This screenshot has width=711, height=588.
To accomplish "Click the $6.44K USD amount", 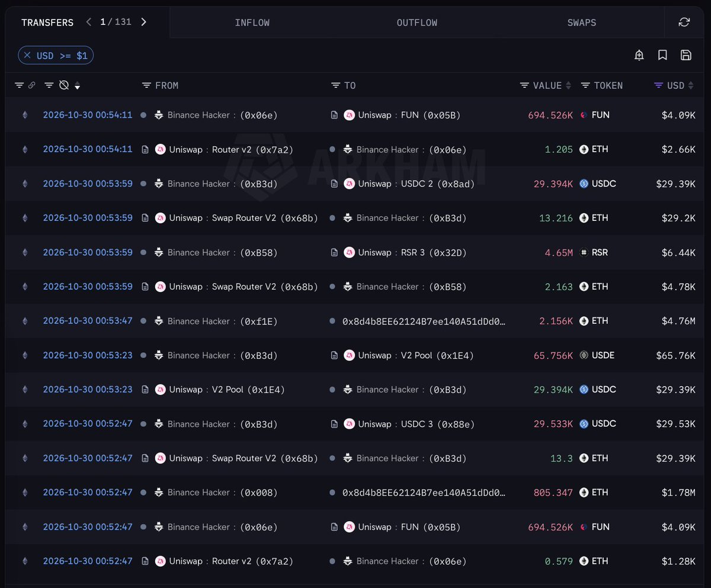I will pyautogui.click(x=678, y=252).
